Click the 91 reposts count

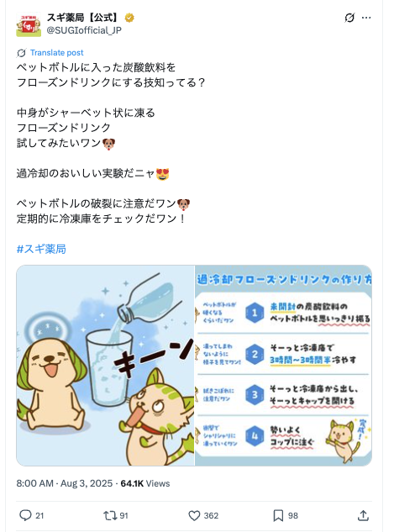tap(123, 516)
